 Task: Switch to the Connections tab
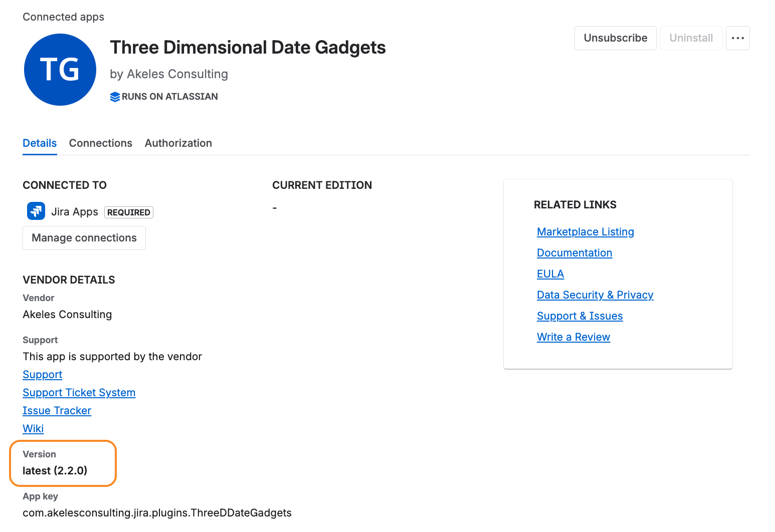pyautogui.click(x=101, y=143)
